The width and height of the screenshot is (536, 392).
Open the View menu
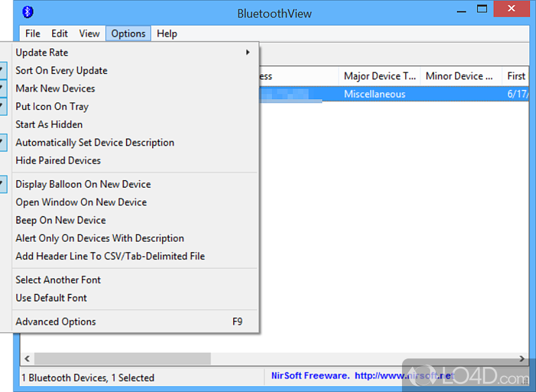click(89, 34)
